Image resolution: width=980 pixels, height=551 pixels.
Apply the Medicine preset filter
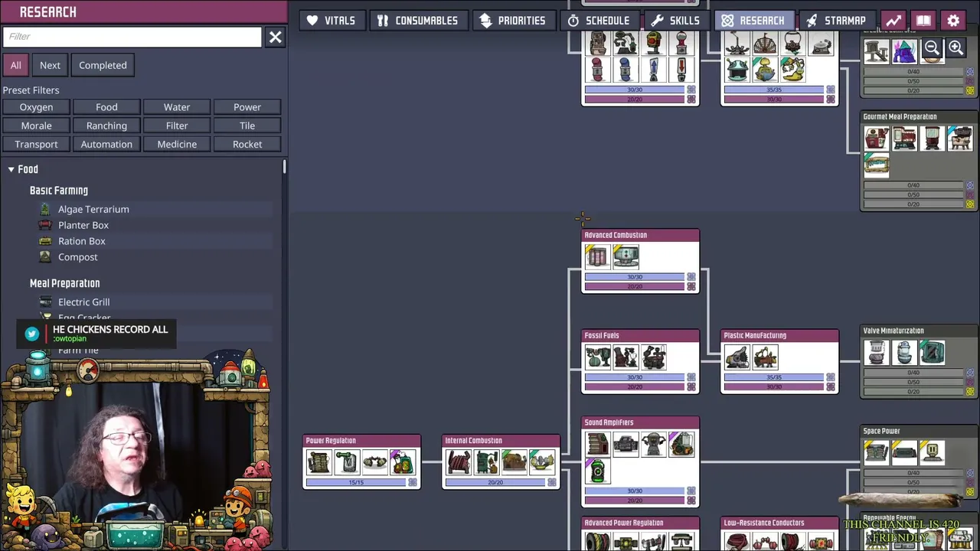[x=177, y=144]
